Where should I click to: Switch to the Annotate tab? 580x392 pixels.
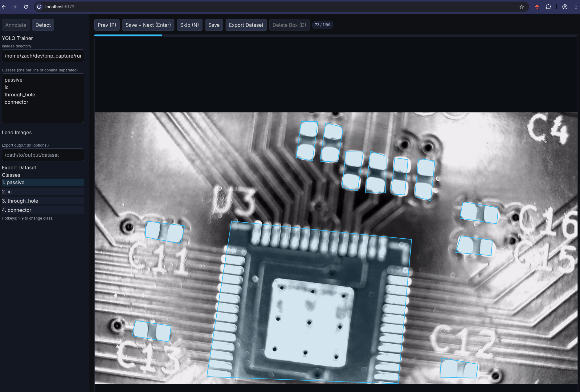pos(16,25)
